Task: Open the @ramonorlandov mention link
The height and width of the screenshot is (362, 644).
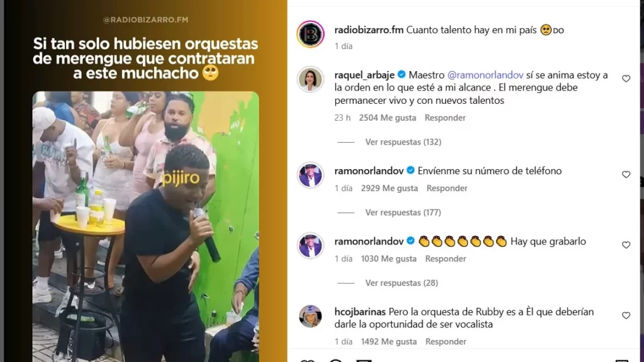Action: coord(485,75)
